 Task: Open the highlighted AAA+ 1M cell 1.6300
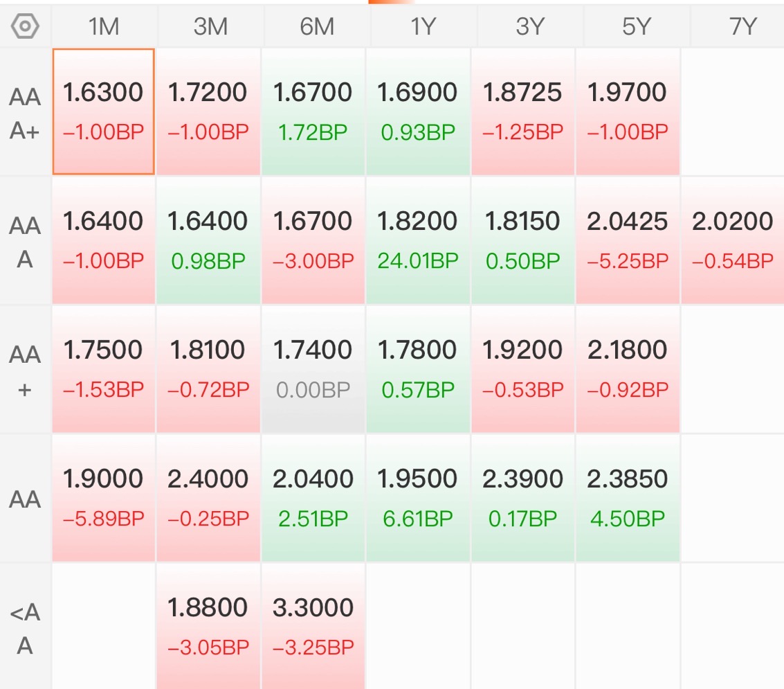(x=104, y=111)
